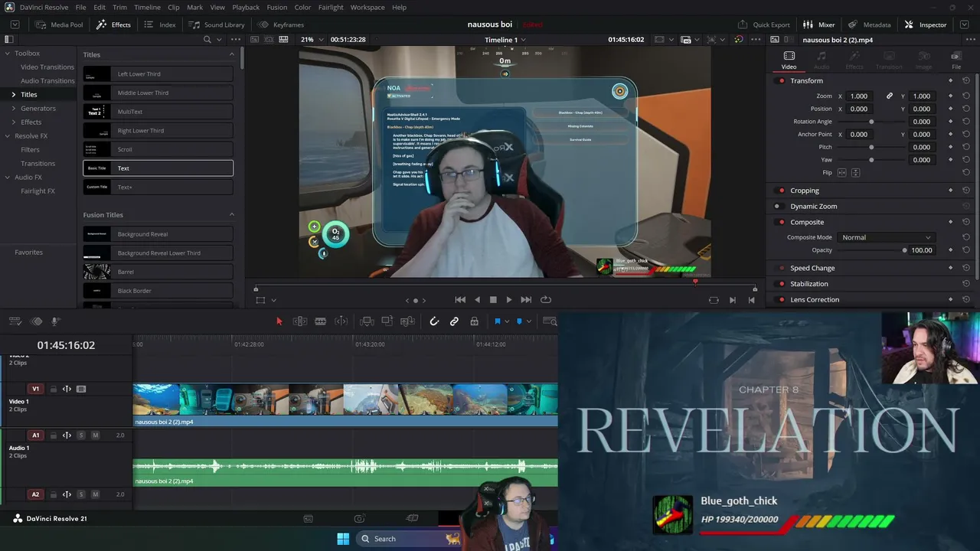Click the Windows Start button
980x551 pixels.
coord(343,539)
